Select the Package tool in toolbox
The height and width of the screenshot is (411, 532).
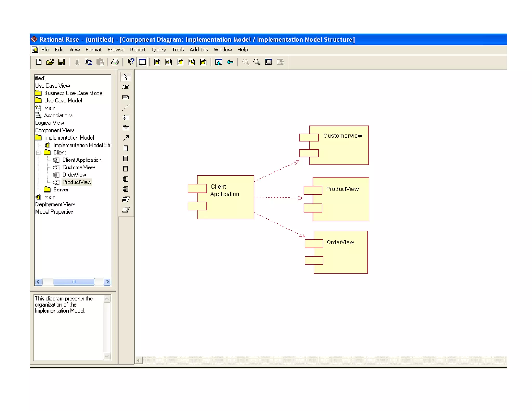pyautogui.click(x=125, y=128)
